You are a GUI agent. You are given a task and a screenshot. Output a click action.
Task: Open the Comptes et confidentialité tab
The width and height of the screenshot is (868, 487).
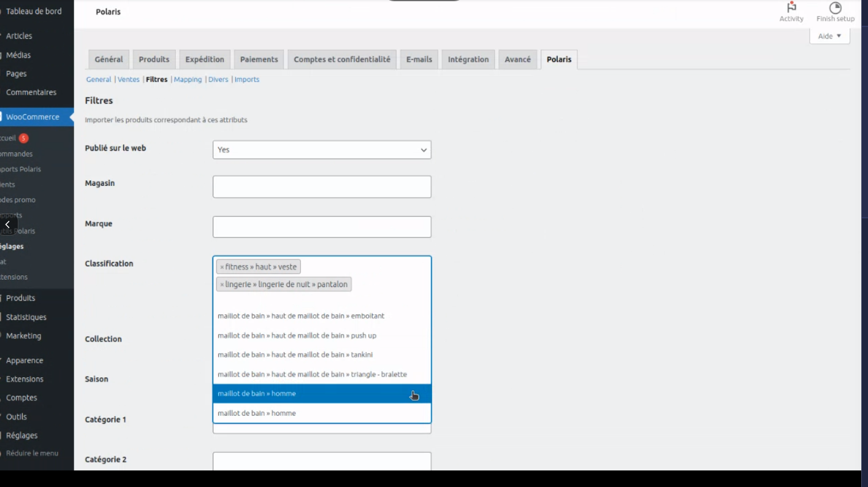[x=341, y=59]
